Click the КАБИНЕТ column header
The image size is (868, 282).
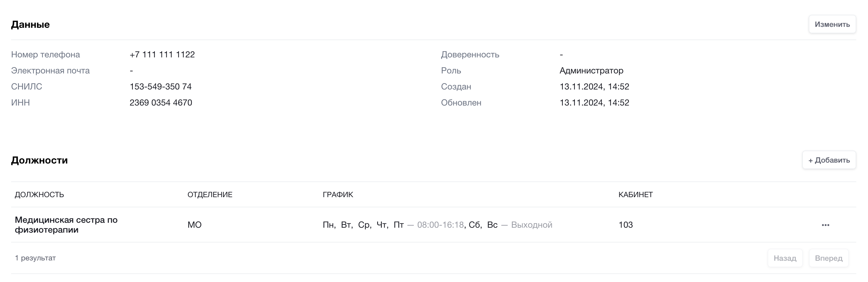635,194
